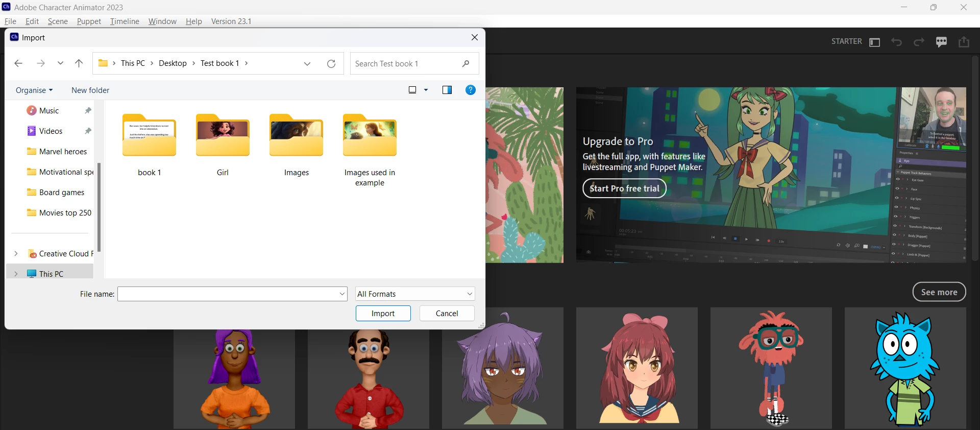Unpin the Music quick access pin

[x=88, y=110]
